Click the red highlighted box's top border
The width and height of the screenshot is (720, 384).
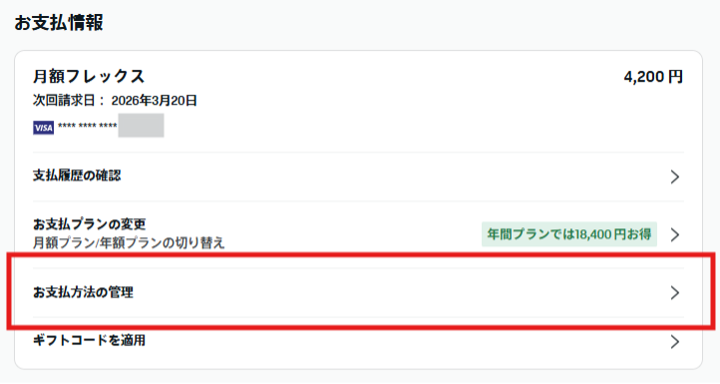pyautogui.click(x=361, y=254)
